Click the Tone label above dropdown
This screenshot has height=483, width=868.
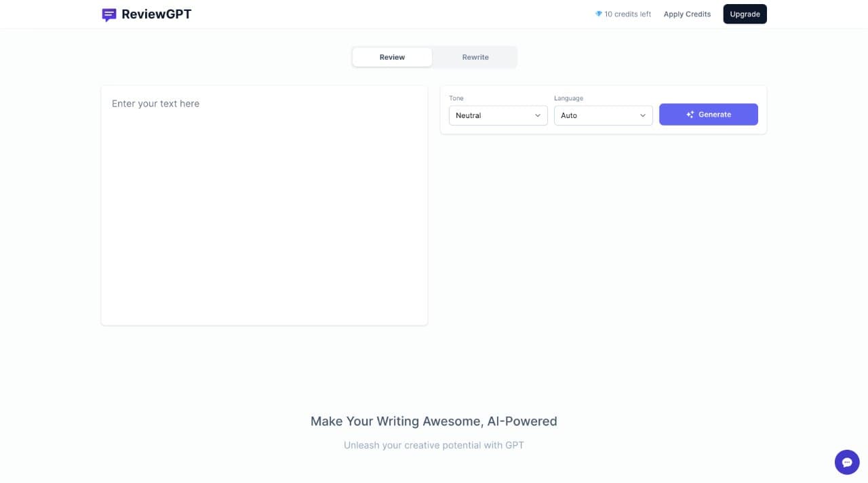point(456,98)
